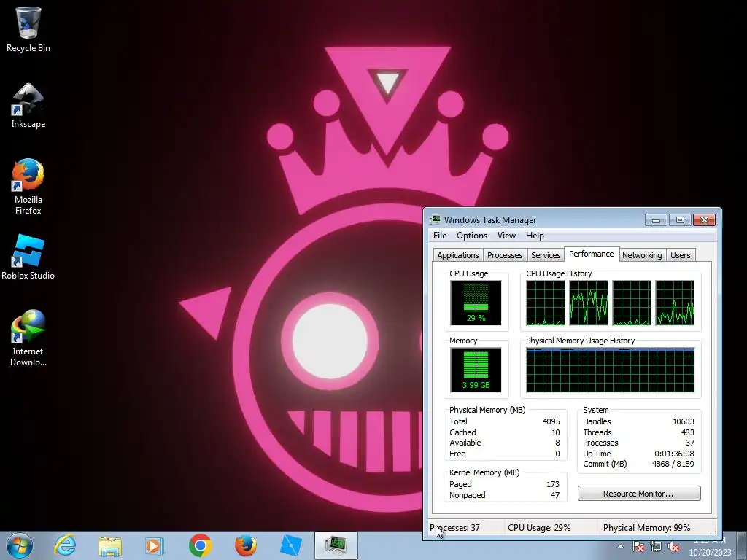Click the status bar Processes: 37

click(x=454, y=528)
